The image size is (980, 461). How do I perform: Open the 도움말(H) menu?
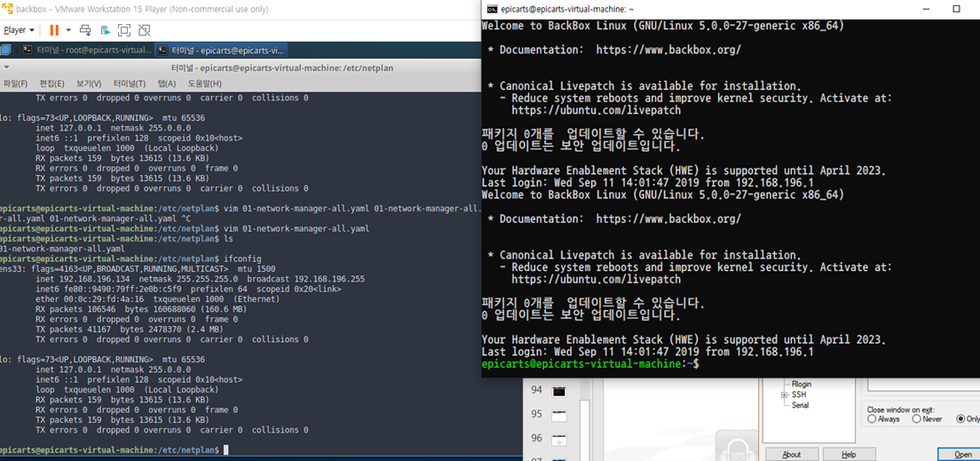click(x=204, y=83)
